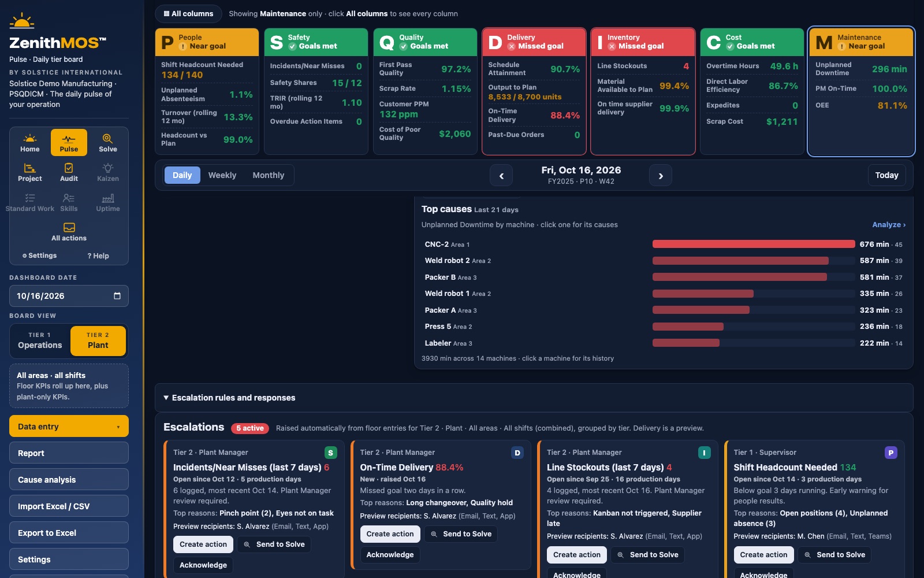This screenshot has height=578, width=924.
Task: Click Export to Excel
Action: 69,533
